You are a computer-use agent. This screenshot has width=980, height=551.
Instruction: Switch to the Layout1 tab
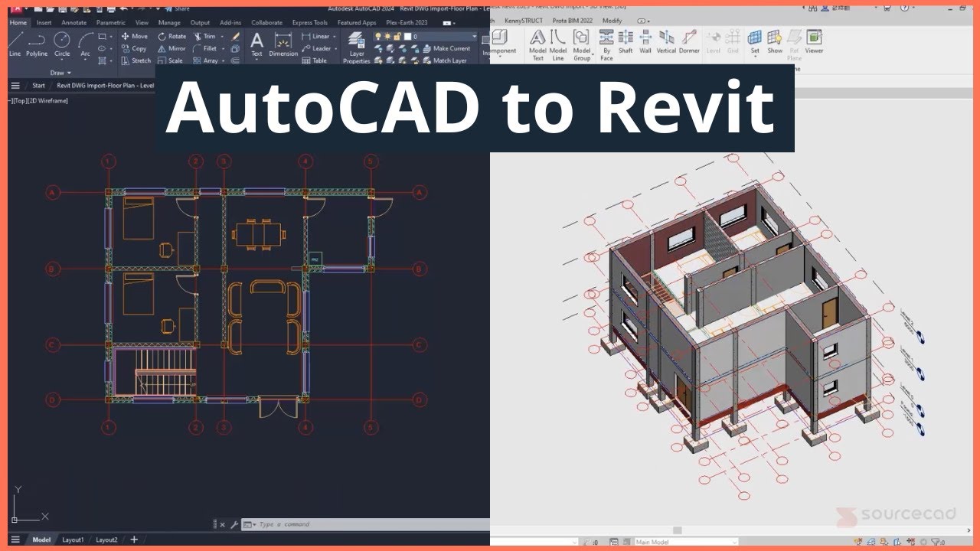(x=73, y=540)
